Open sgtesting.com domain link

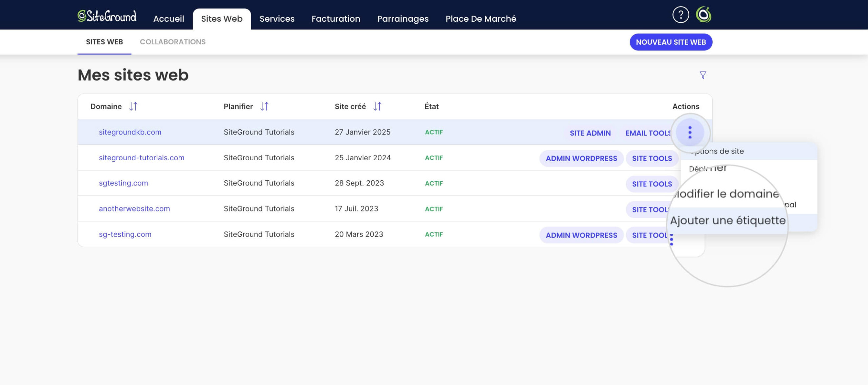123,183
